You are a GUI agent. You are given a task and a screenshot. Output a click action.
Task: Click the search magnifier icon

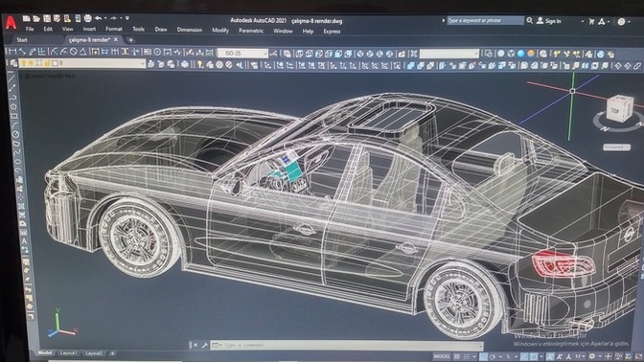tap(530, 20)
